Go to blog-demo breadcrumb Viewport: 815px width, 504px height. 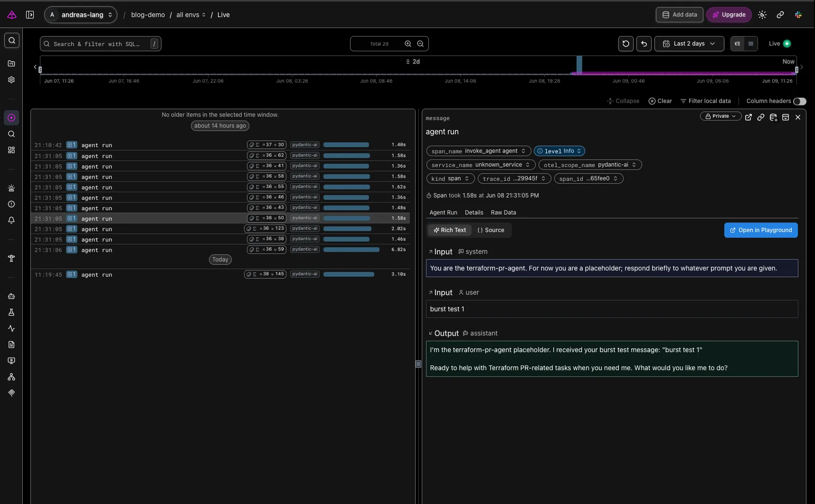tap(148, 15)
